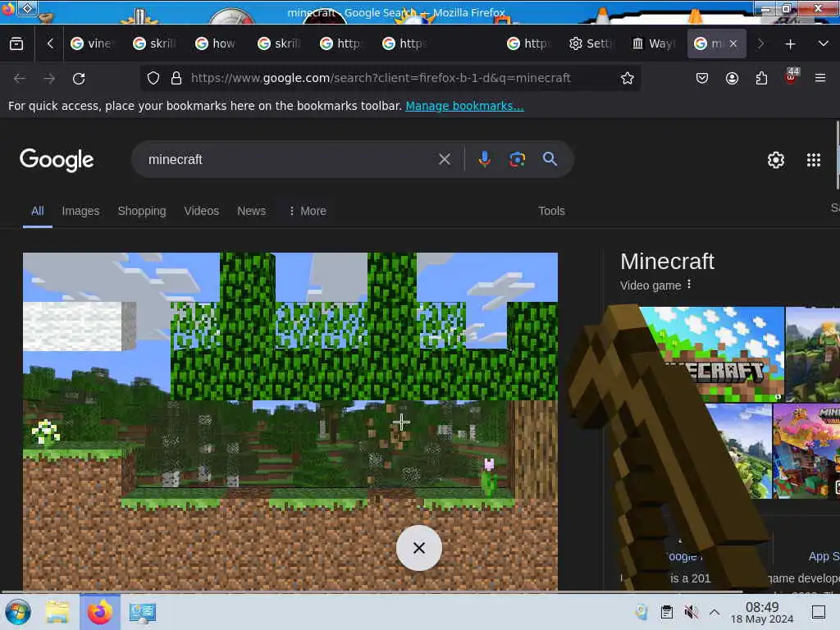Close the Minecraft easter egg game

click(x=419, y=548)
